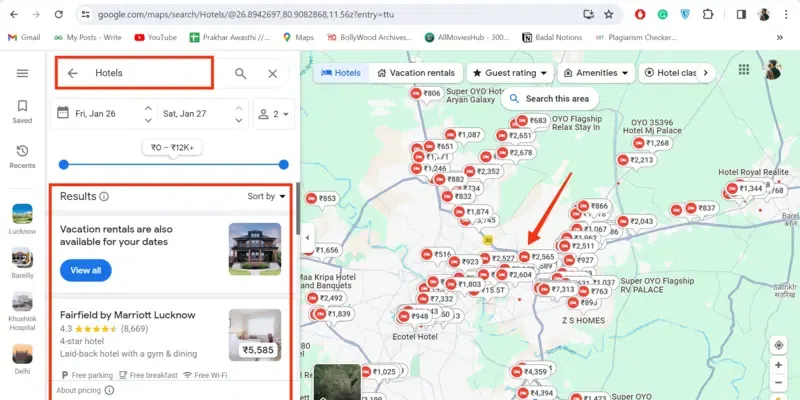The height and width of the screenshot is (400, 800).
Task: Open the site information icon in address bar
Action: point(86,14)
